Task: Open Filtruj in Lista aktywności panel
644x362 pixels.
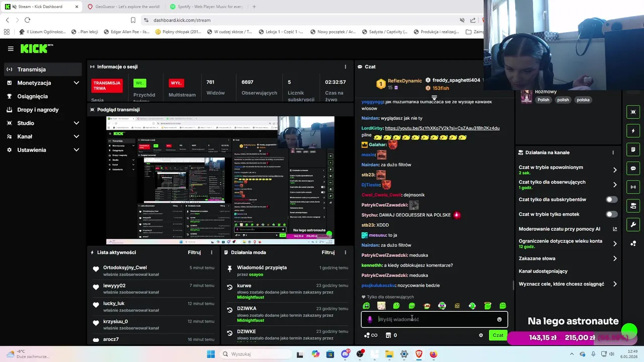Action: point(194,252)
